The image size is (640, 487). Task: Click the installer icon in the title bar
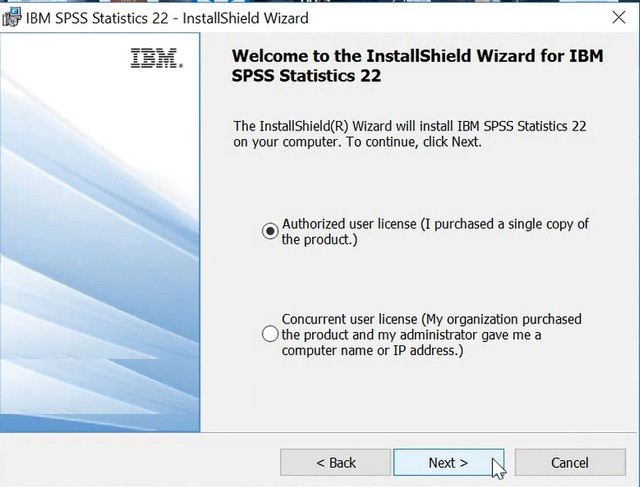[x=11, y=18]
